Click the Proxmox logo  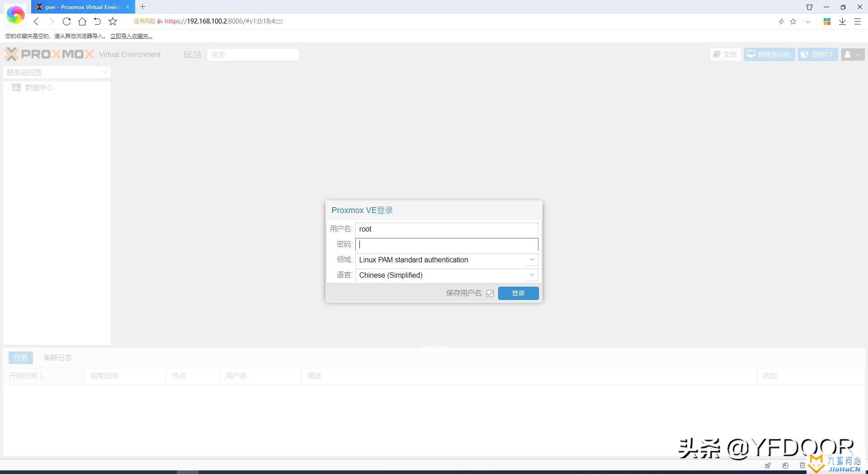click(x=49, y=54)
